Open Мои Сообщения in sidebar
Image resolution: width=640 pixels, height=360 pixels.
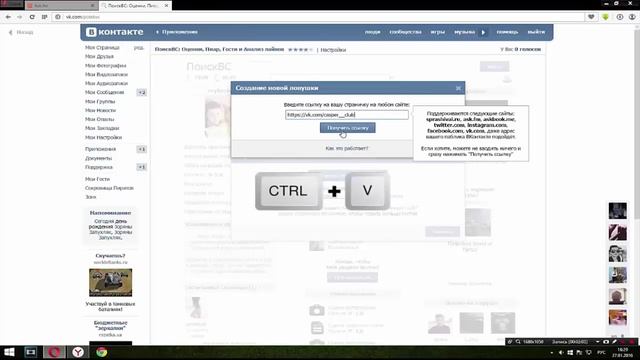click(104, 93)
